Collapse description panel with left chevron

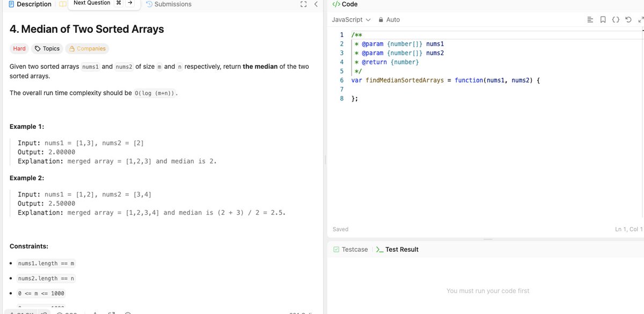[316, 4]
